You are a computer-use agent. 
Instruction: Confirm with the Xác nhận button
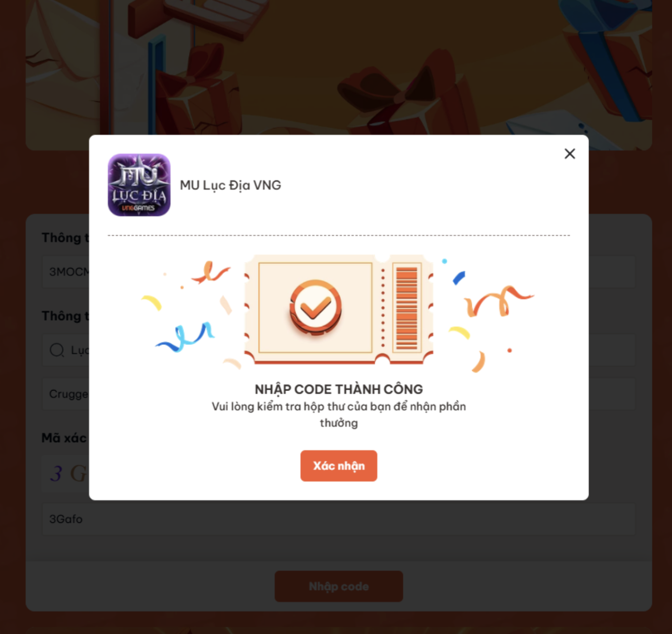tap(338, 466)
